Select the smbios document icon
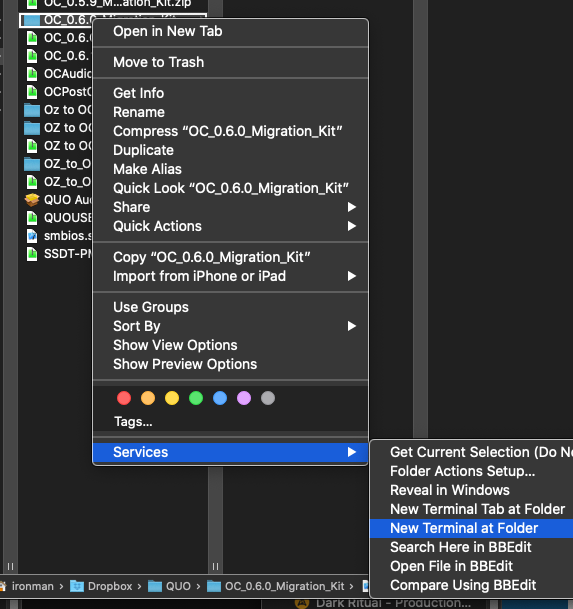The width and height of the screenshot is (573, 609). 32,236
